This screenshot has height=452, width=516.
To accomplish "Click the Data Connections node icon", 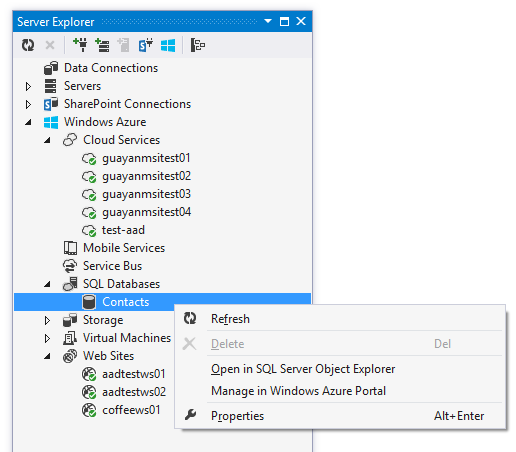I will (x=51, y=68).
